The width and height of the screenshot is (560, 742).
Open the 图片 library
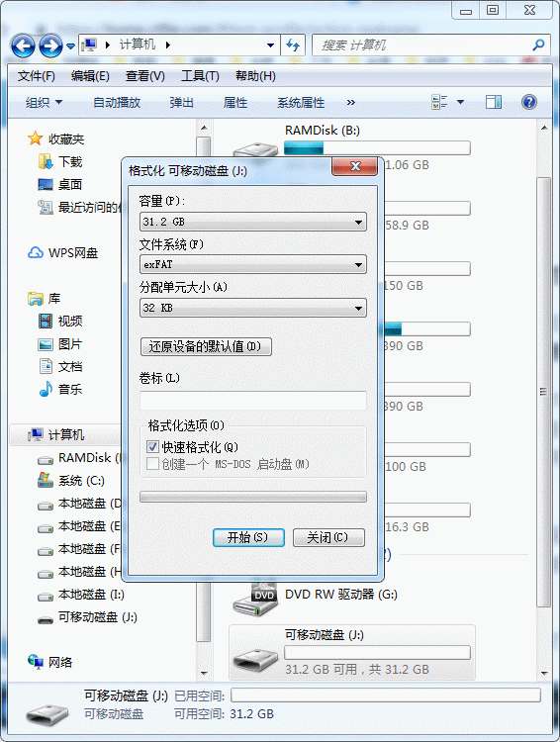(60, 343)
